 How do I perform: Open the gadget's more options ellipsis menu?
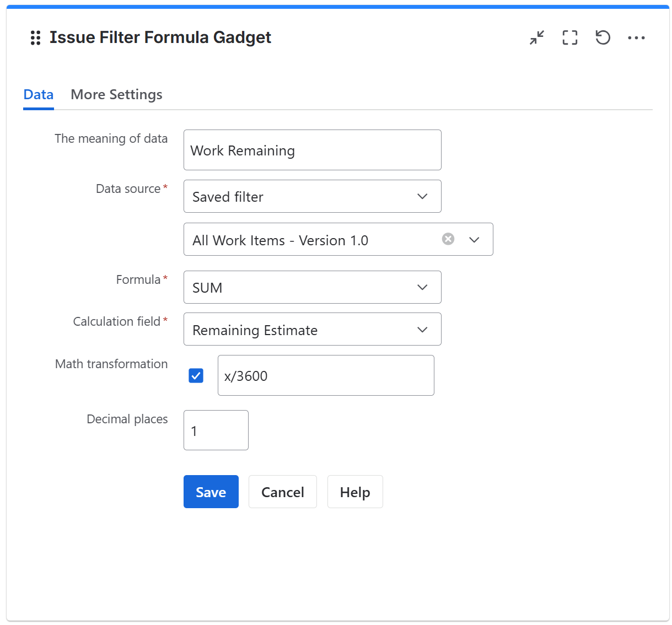[637, 37]
